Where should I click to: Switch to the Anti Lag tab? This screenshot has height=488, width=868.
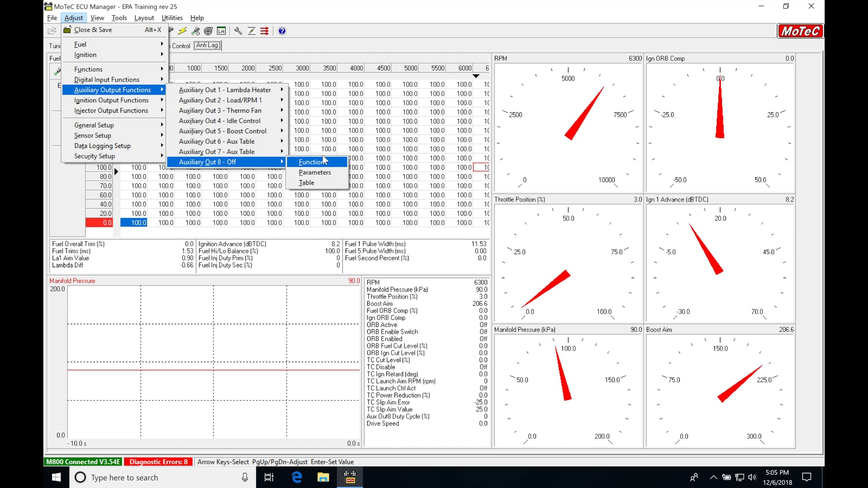207,45
